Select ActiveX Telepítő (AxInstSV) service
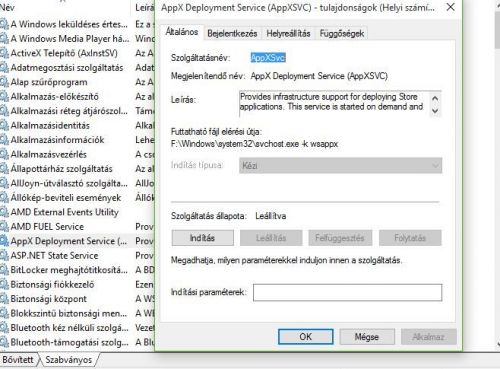The width and height of the screenshot is (500, 369). click(x=65, y=53)
